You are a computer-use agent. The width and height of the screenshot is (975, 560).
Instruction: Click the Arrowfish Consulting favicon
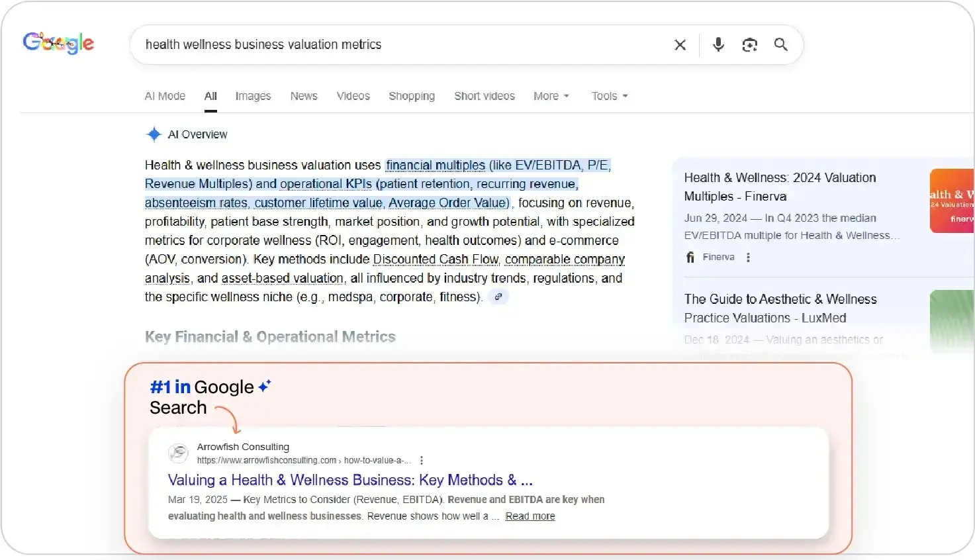pos(177,453)
